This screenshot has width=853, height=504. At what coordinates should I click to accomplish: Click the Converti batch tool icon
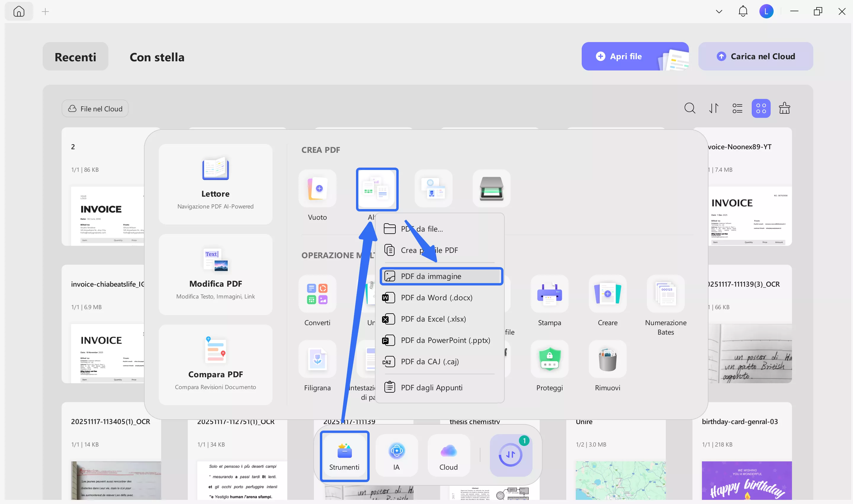click(x=317, y=294)
